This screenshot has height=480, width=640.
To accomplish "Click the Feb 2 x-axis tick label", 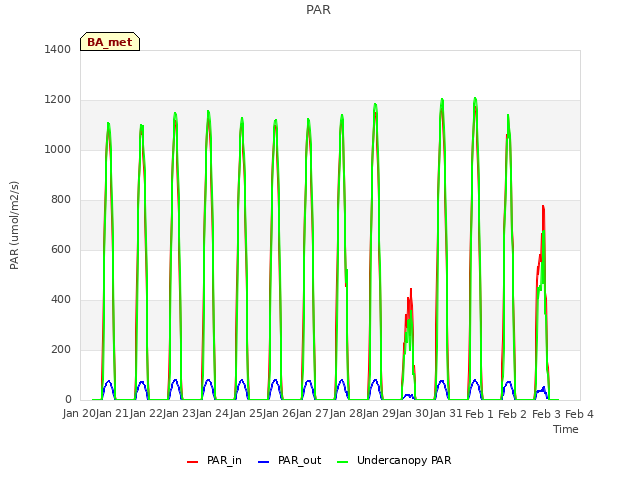I will coord(513,414).
